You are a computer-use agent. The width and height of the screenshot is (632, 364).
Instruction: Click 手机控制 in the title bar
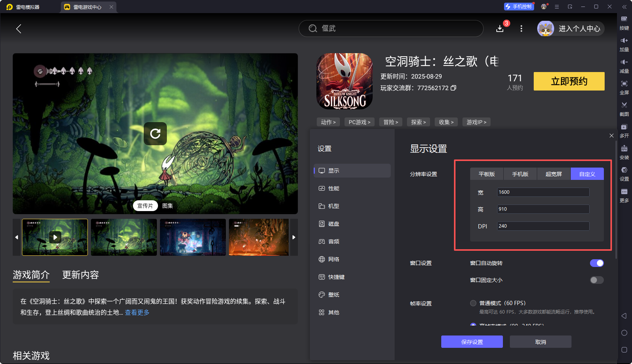point(519,7)
